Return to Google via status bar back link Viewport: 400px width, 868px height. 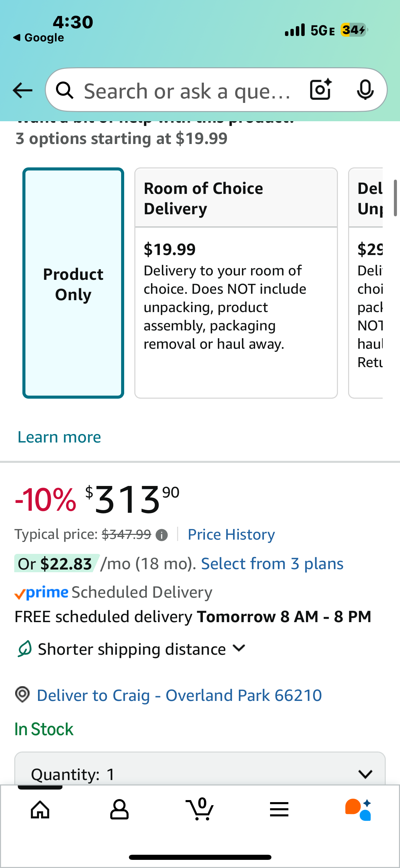point(39,37)
